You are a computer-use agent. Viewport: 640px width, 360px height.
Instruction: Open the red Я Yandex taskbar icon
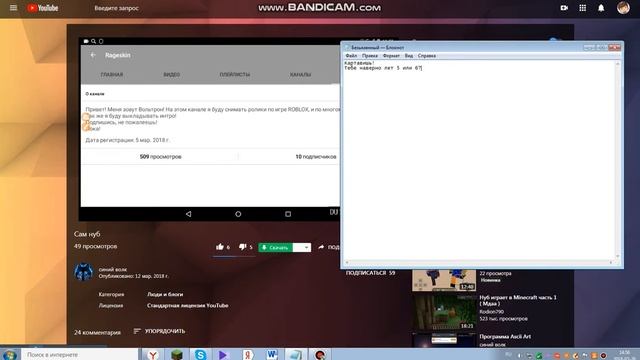click(x=247, y=354)
